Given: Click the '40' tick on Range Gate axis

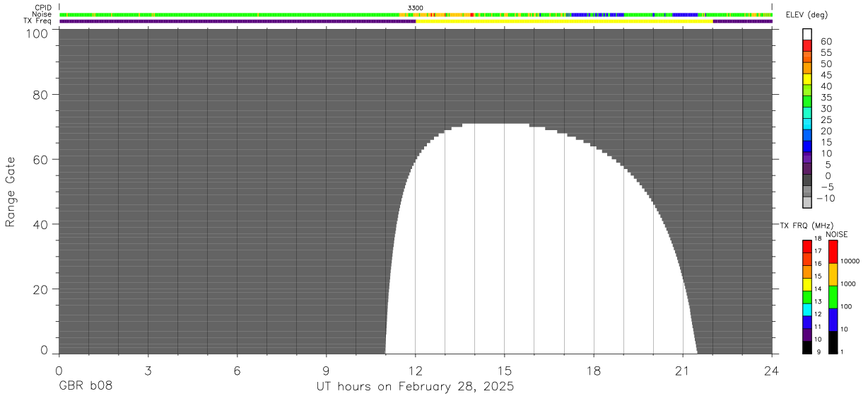Looking at the screenshot, I should point(41,224).
